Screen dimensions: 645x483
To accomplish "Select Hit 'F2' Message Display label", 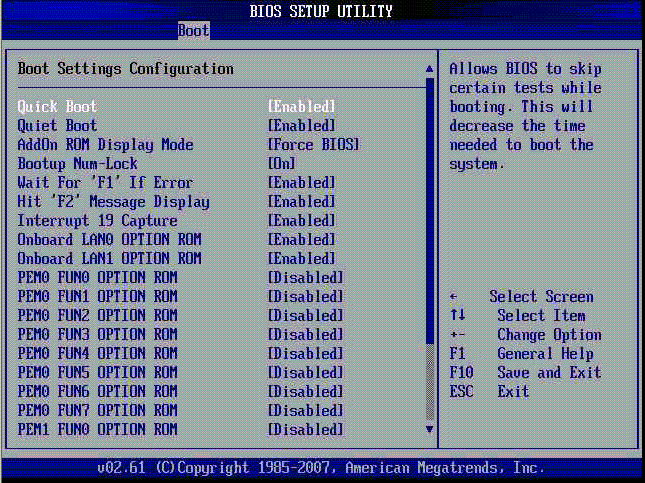I will coord(114,202).
